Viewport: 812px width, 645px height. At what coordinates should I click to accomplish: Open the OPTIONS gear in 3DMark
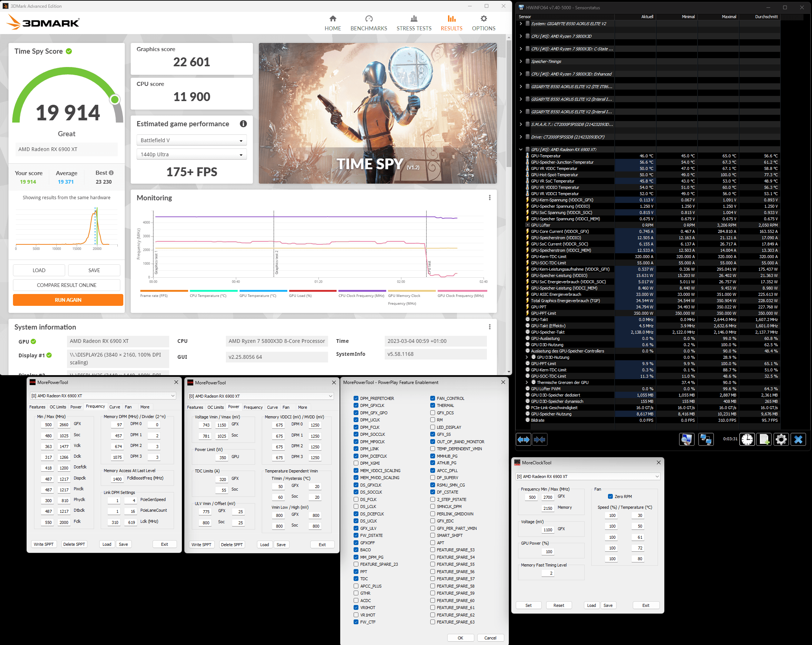point(484,23)
